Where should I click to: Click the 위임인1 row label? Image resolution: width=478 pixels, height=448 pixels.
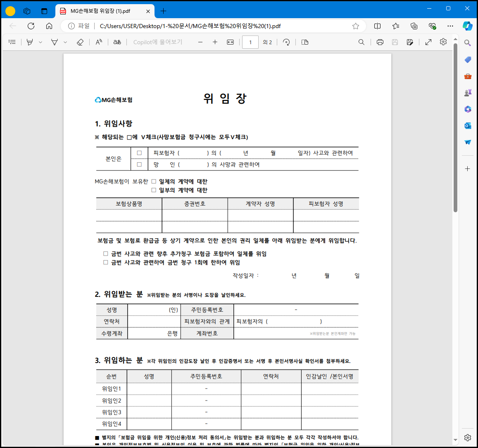tap(112, 389)
